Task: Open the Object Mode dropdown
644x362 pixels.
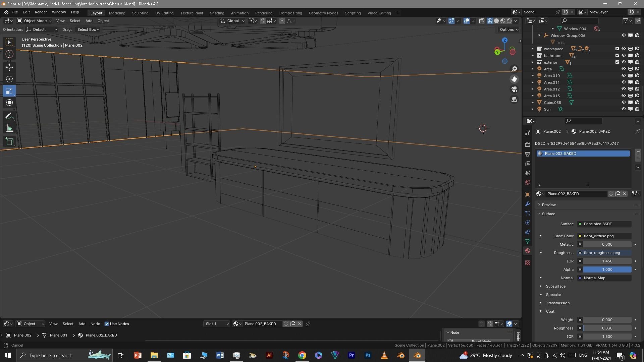Action: pyautogui.click(x=34, y=21)
